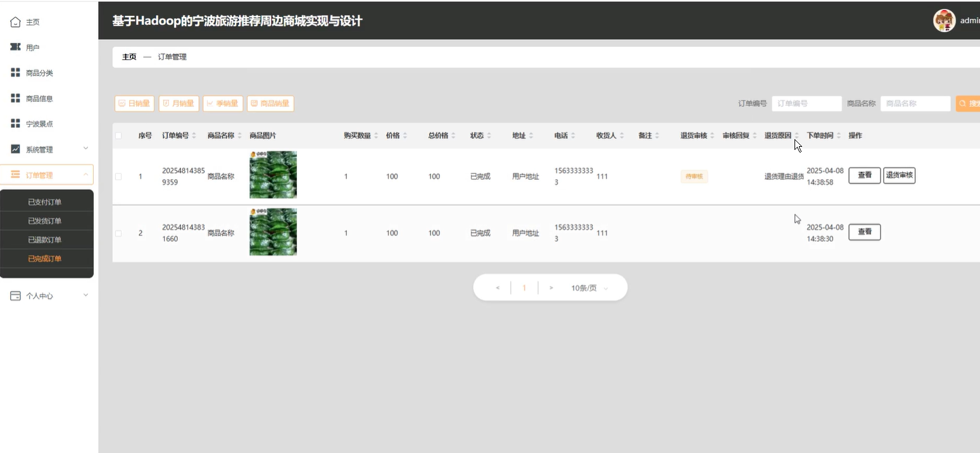Viewport: 980px width, 453px height.
Task: Click the chart icon beside 系统管理
Action: pyautogui.click(x=15, y=149)
